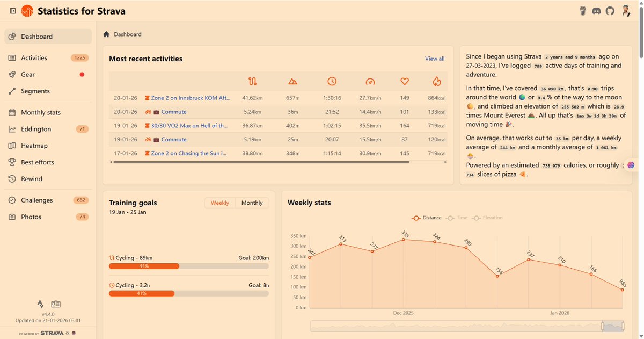Open the 20-01-26 Commute activity link

pyautogui.click(x=174, y=112)
